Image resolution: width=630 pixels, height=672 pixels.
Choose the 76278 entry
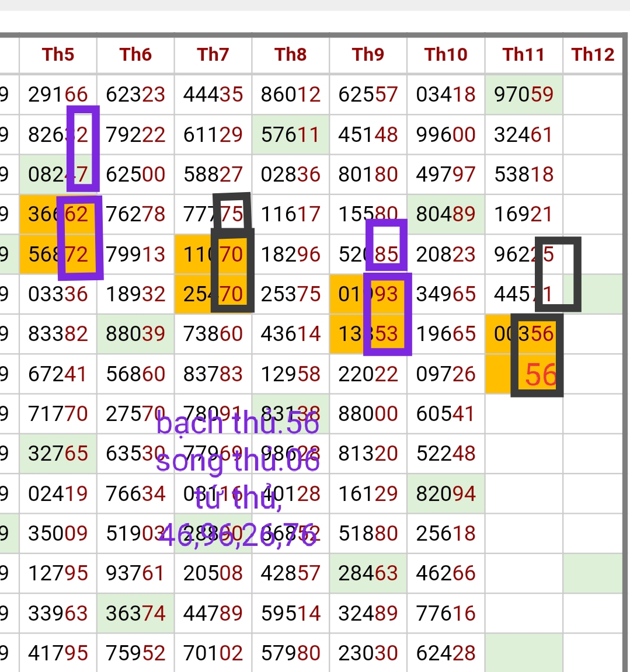point(135,214)
